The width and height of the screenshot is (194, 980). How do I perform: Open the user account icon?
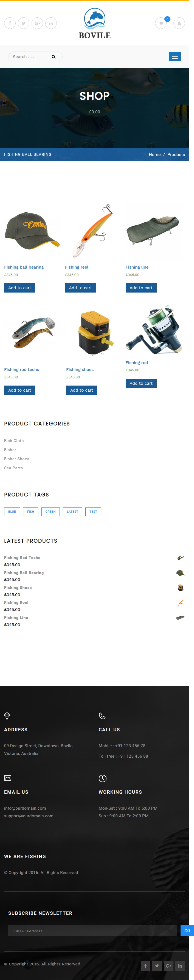179,23
